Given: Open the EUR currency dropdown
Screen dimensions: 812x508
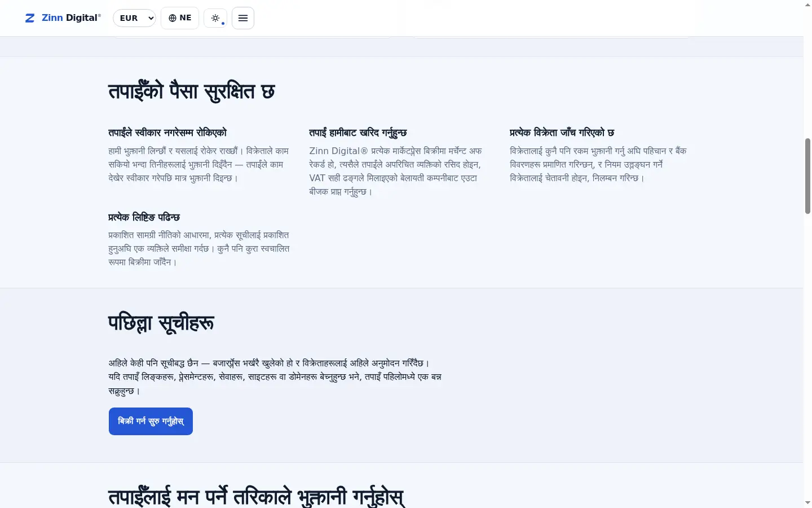Looking at the screenshot, I should (x=134, y=18).
